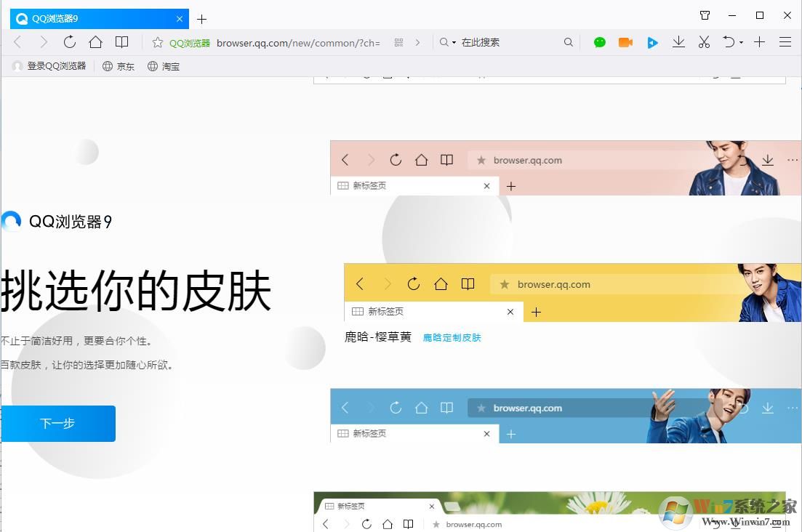This screenshot has height=532, width=802.
Task: Reload the page with the refresh icon
Action: point(70,42)
